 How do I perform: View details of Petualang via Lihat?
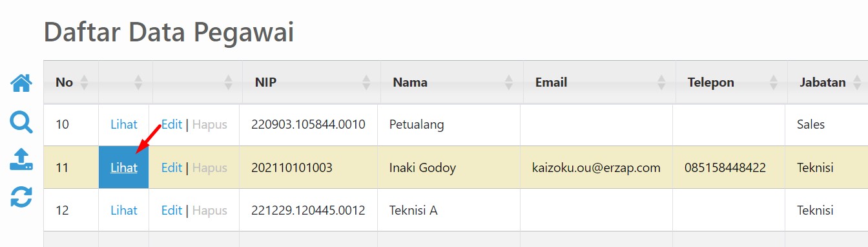coord(124,125)
